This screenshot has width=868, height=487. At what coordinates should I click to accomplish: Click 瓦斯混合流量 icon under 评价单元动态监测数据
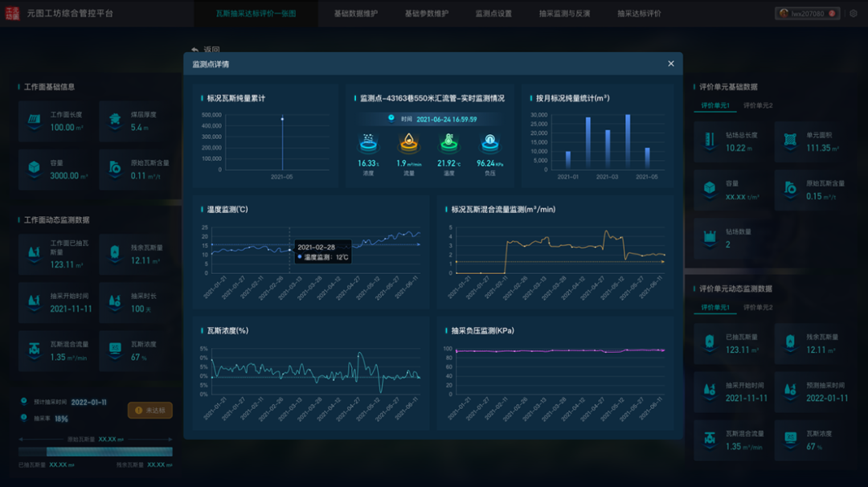(x=710, y=439)
